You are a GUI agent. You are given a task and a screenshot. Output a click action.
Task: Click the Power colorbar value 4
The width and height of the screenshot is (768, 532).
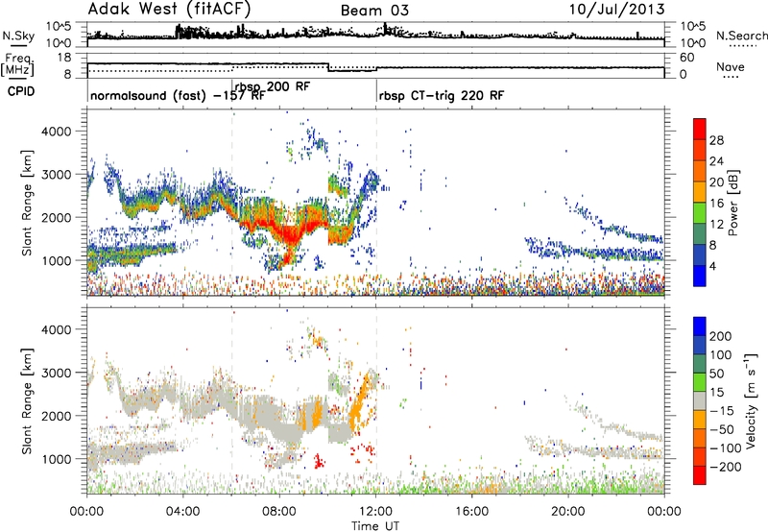pos(713,266)
